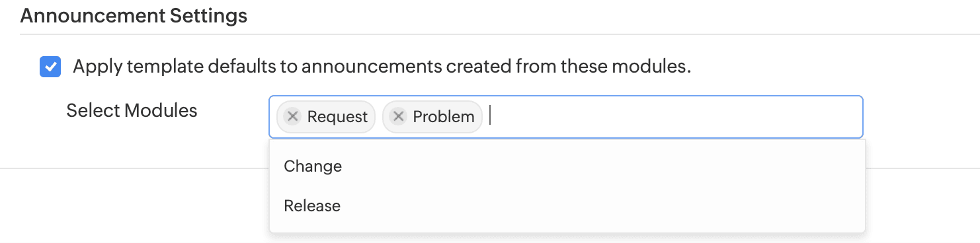Remove the Request module tag

(292, 117)
